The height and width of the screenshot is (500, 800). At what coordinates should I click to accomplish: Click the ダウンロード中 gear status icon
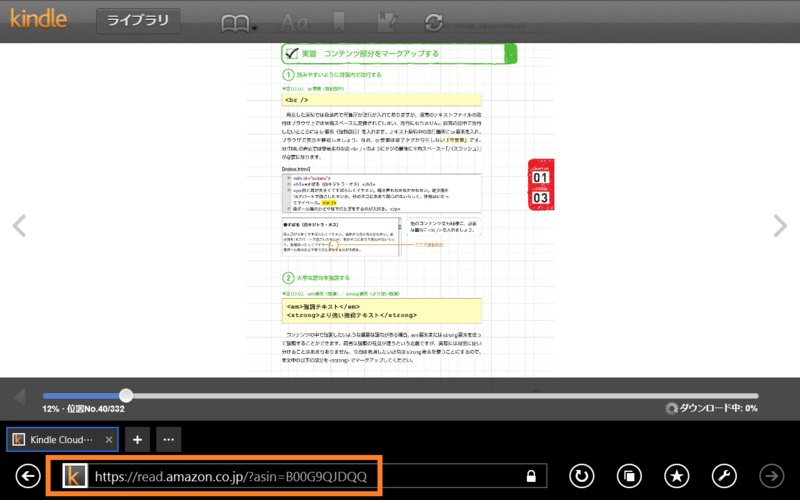tap(671, 408)
